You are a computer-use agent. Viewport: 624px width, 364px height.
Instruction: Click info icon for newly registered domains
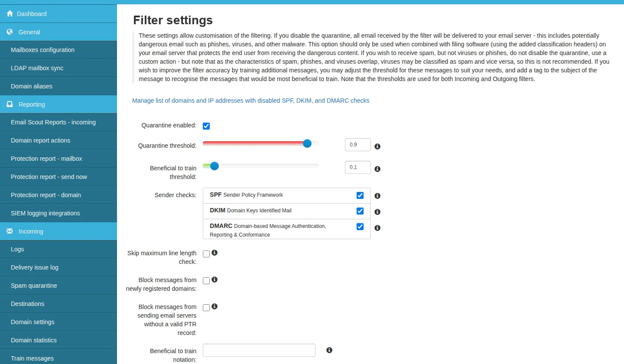tap(214, 279)
